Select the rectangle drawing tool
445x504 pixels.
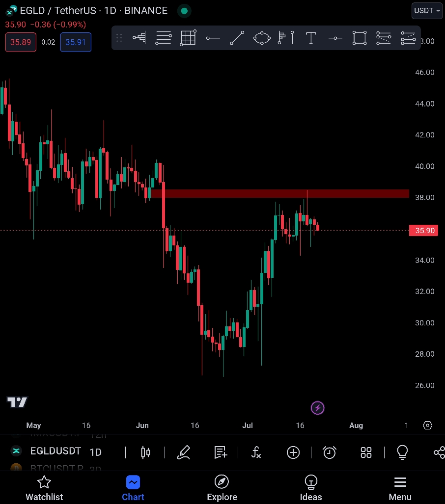pyautogui.click(x=360, y=38)
